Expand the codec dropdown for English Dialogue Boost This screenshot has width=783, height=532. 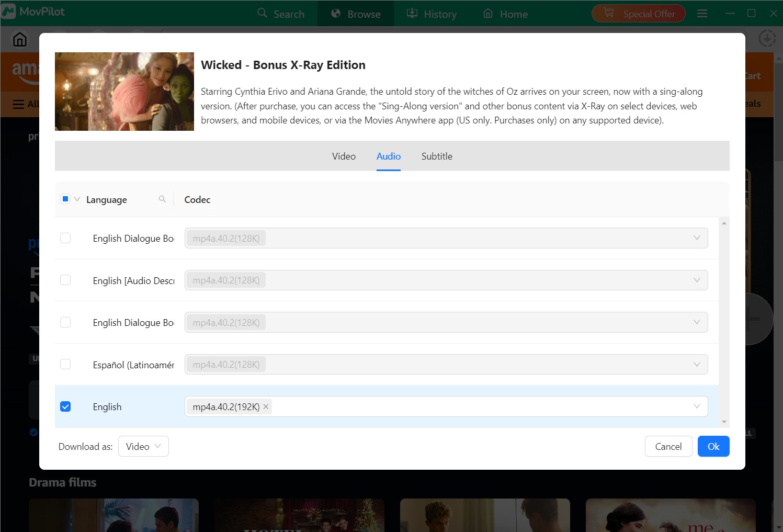click(x=696, y=237)
